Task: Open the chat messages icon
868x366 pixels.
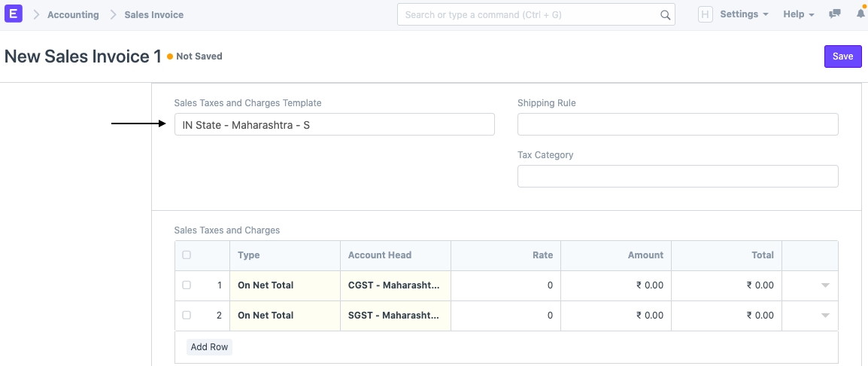Action: click(834, 14)
